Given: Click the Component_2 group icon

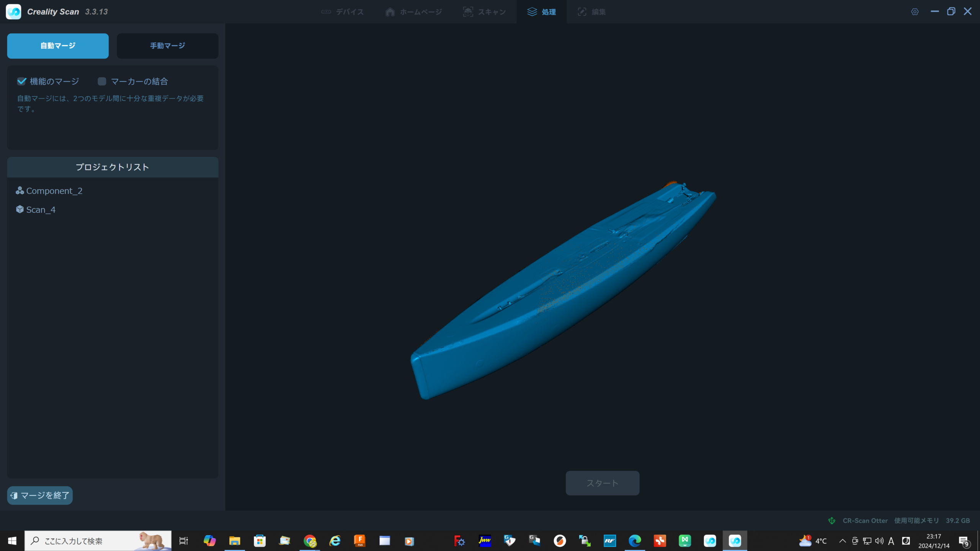Looking at the screenshot, I should [x=20, y=191].
